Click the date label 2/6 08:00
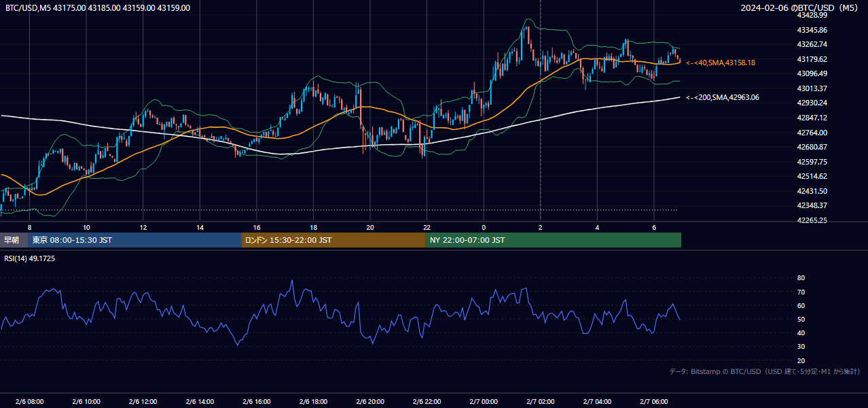This screenshot has height=408, width=868. [x=29, y=401]
